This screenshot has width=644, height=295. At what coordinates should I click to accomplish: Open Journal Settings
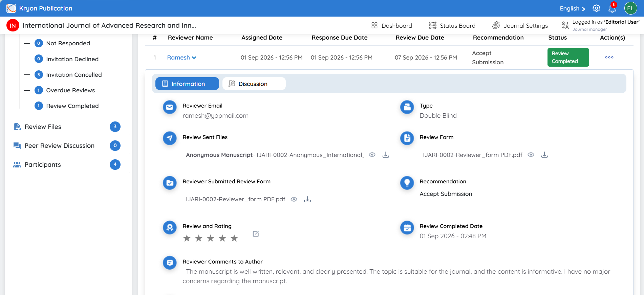[520, 25]
